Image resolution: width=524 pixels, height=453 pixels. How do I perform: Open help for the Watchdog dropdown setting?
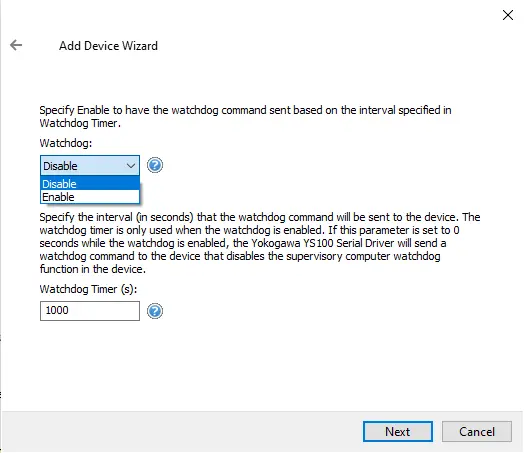click(155, 165)
